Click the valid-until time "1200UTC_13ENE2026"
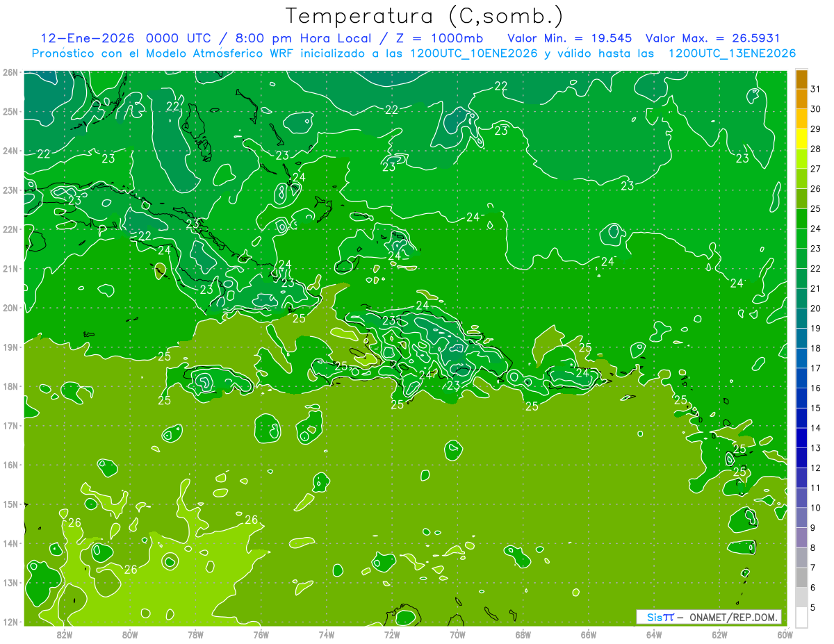The height and width of the screenshot is (644, 834). 731,53
